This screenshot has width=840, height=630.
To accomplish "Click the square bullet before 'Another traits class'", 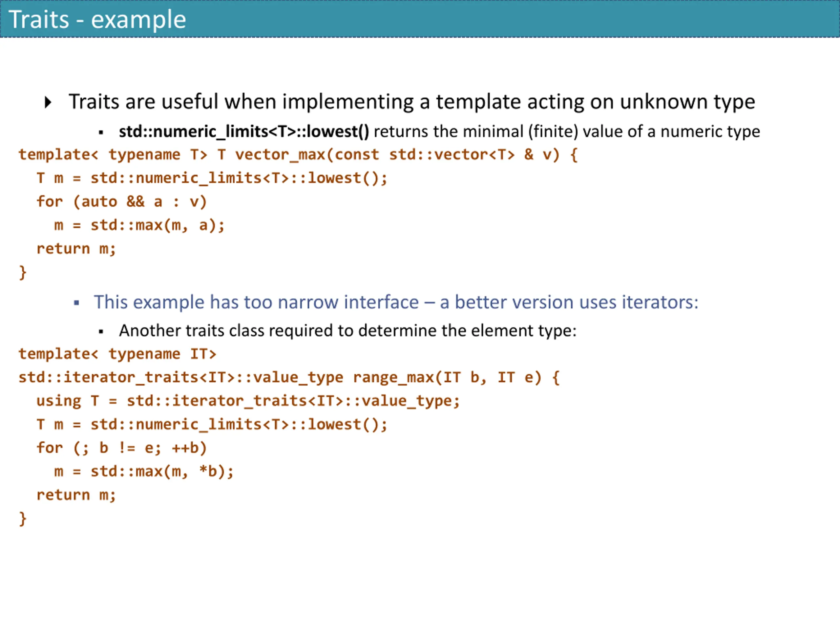I will click(101, 331).
